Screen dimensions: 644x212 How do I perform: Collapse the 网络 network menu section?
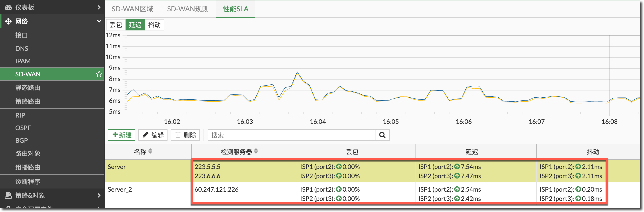coord(99,21)
